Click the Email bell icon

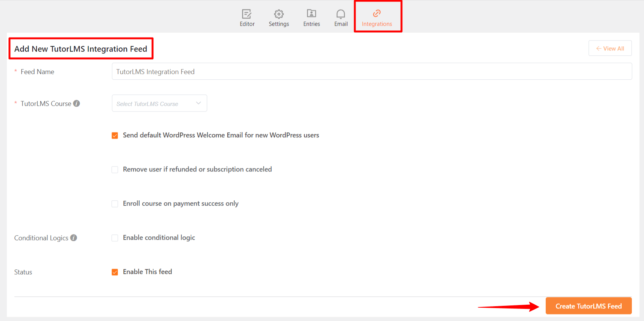(x=341, y=14)
